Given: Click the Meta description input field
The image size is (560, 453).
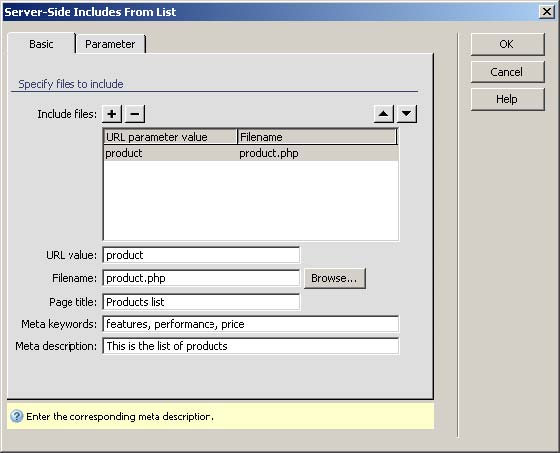Looking at the screenshot, I should coord(251,346).
